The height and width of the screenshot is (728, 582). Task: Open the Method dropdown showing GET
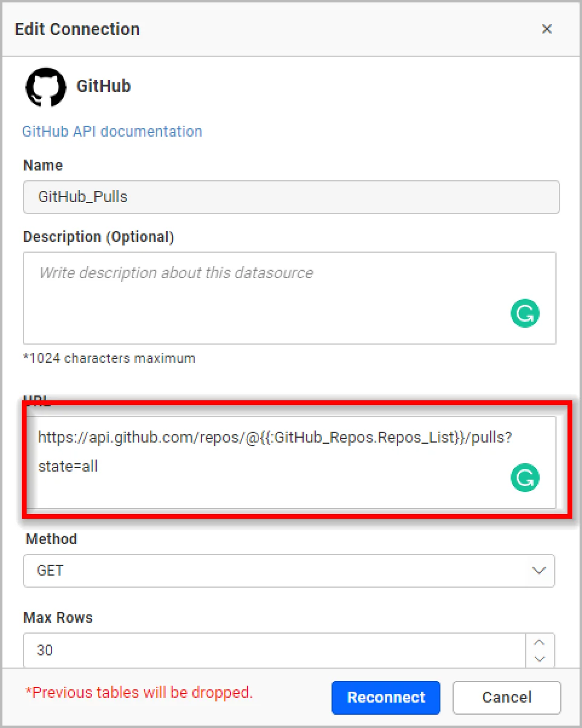278,570
